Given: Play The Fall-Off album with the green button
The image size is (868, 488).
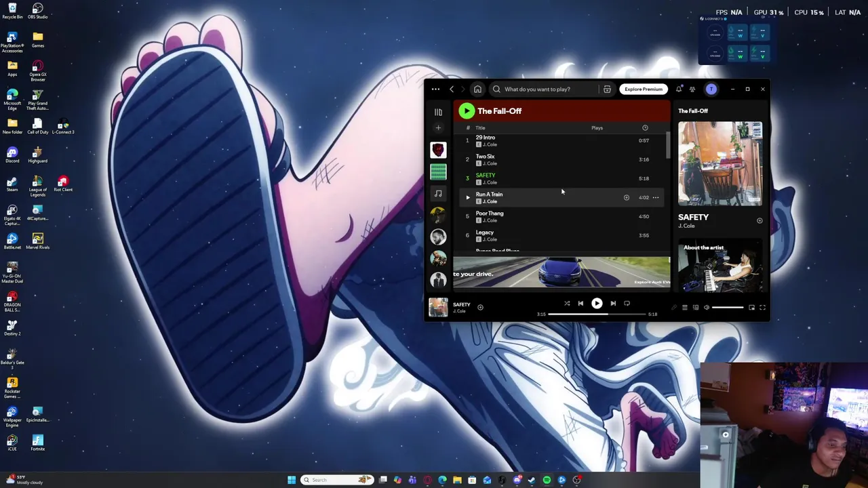Looking at the screenshot, I should click(x=466, y=111).
